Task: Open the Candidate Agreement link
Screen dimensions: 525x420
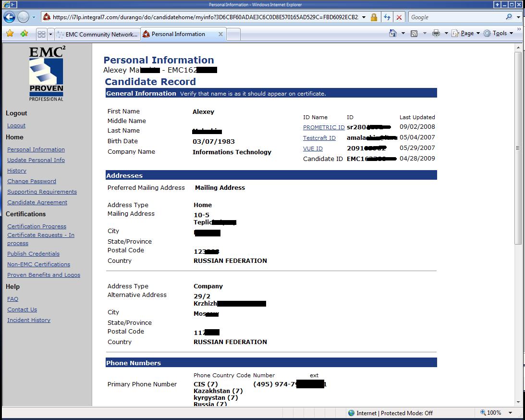Action: coord(37,202)
